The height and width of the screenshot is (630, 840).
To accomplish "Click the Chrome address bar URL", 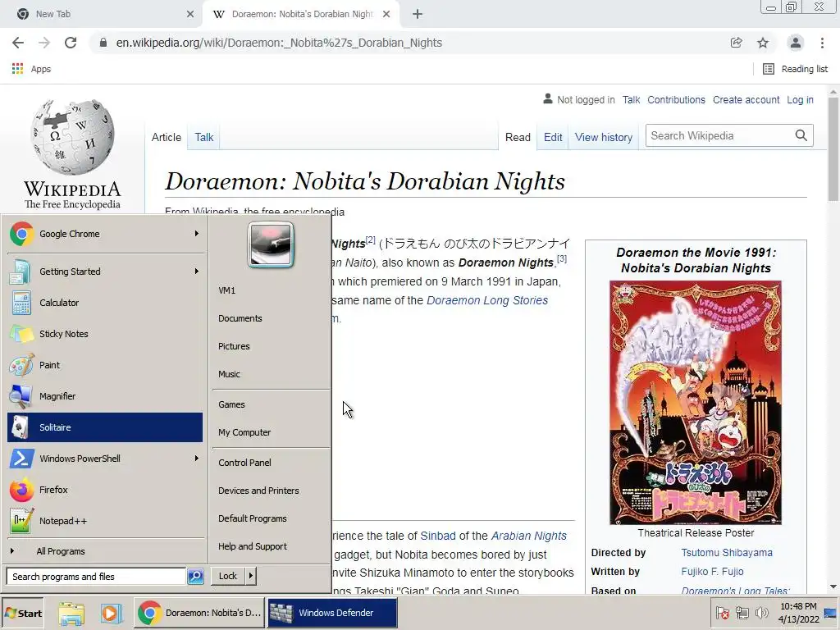I will tap(279, 43).
